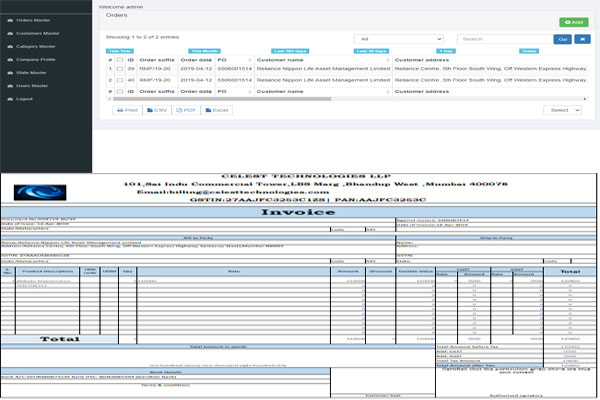The width and height of the screenshot is (600, 400).
Task: Click the PO value in row 39
Action: [x=235, y=69]
